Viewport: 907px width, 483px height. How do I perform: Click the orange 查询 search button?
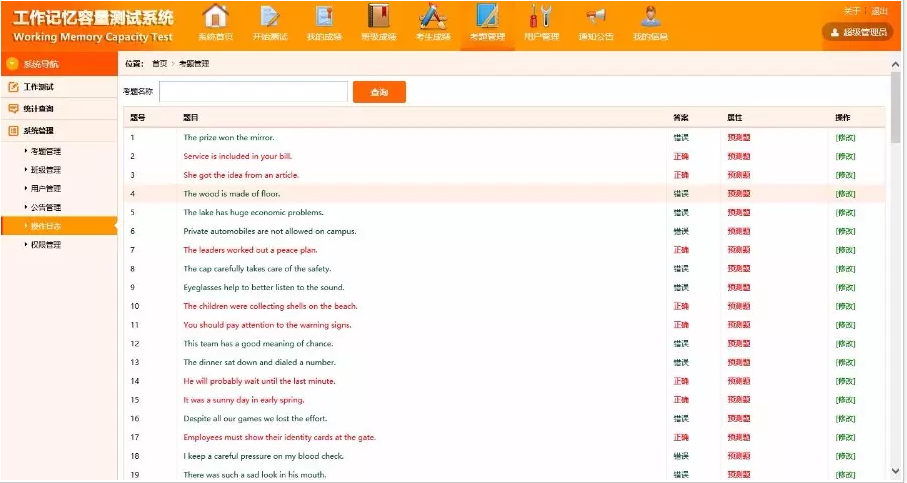tap(379, 92)
